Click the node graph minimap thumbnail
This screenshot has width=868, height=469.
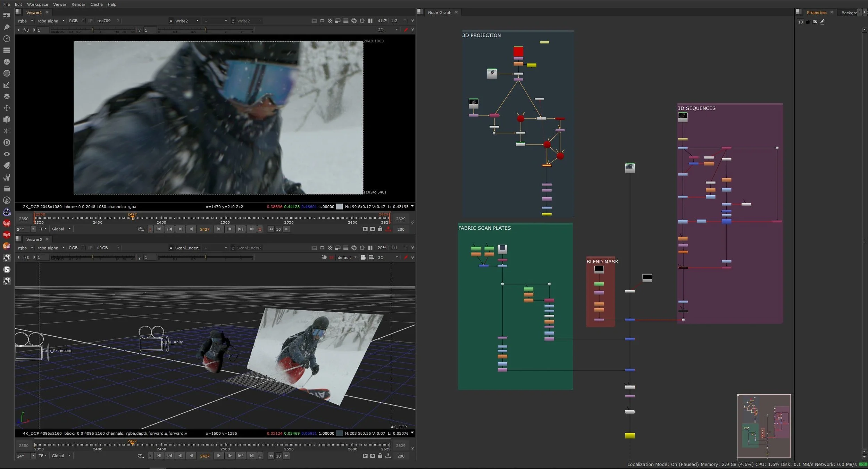pyautogui.click(x=764, y=426)
